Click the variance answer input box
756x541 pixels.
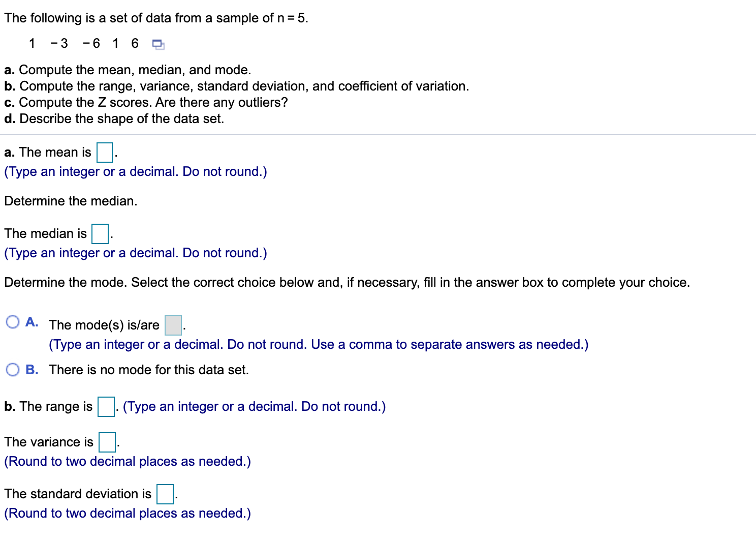pyautogui.click(x=106, y=442)
